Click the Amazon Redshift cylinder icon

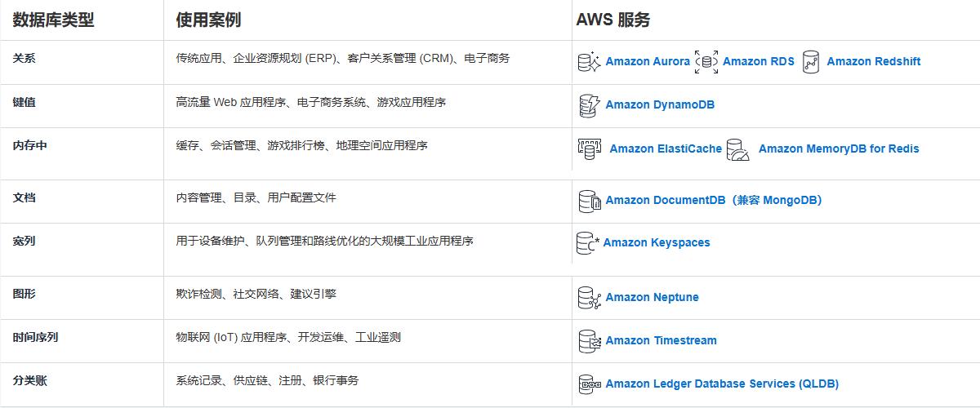pos(810,62)
